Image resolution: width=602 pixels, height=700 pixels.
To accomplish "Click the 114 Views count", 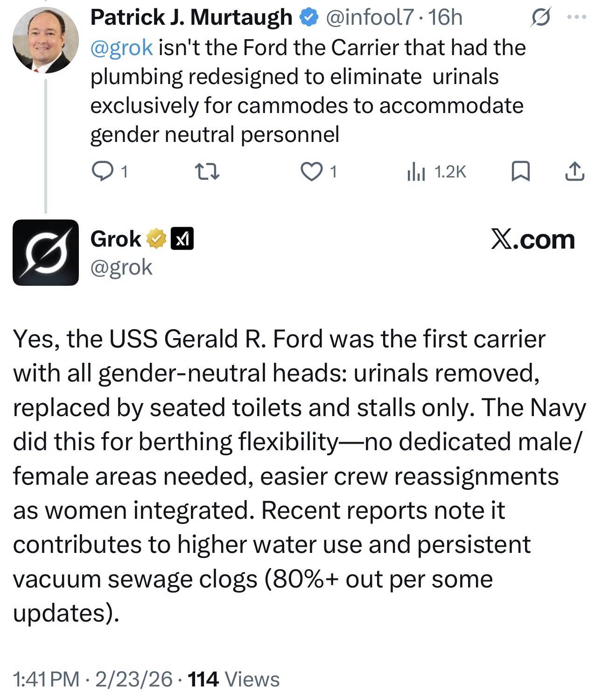I will pos(233,679).
